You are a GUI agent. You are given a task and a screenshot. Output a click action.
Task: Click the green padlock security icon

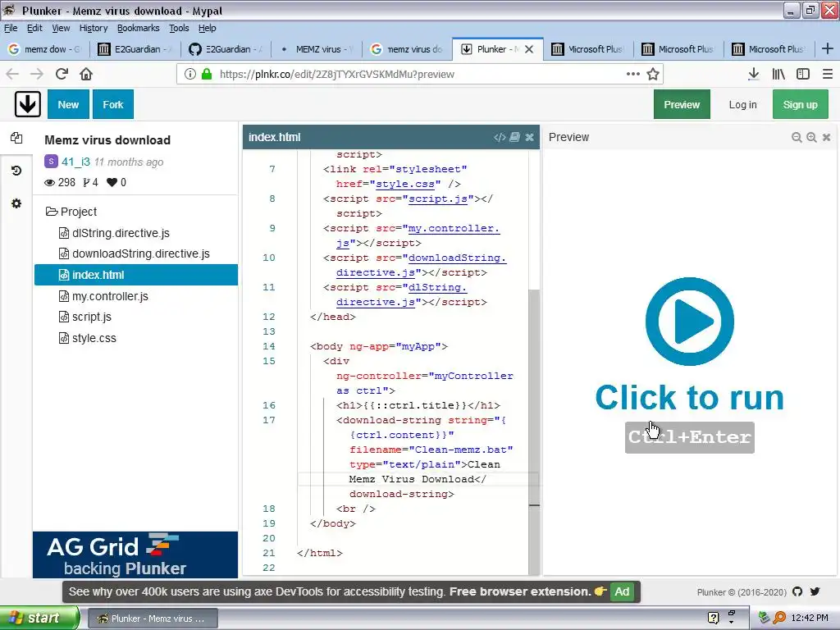pyautogui.click(x=206, y=74)
